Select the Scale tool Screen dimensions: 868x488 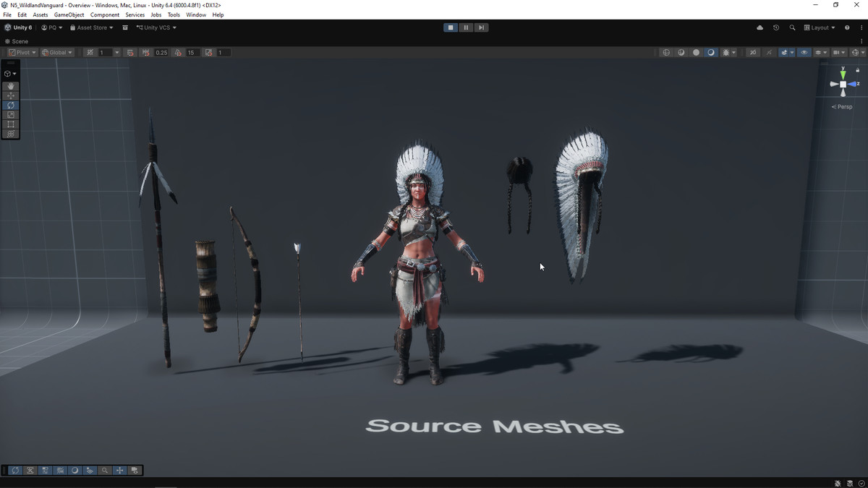(10, 114)
